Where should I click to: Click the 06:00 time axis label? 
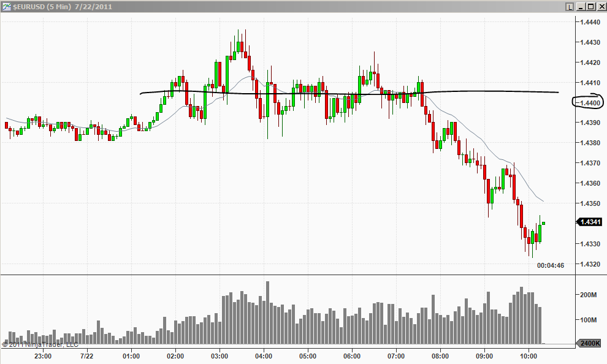(352, 356)
